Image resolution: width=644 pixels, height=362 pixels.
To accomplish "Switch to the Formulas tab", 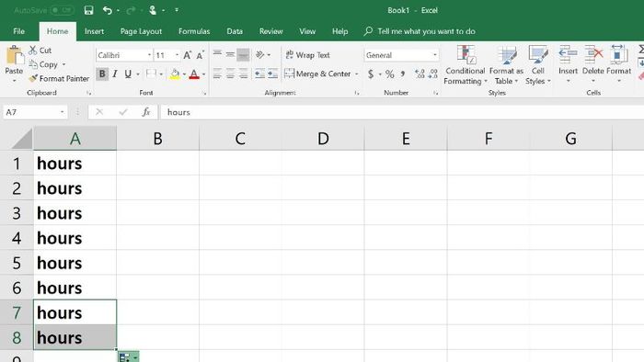I will point(194,31).
